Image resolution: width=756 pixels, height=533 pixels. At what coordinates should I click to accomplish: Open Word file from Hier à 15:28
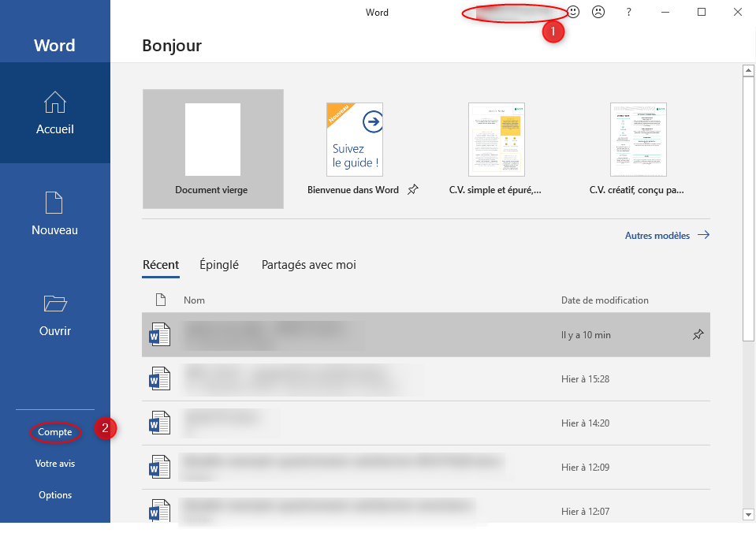(x=426, y=378)
